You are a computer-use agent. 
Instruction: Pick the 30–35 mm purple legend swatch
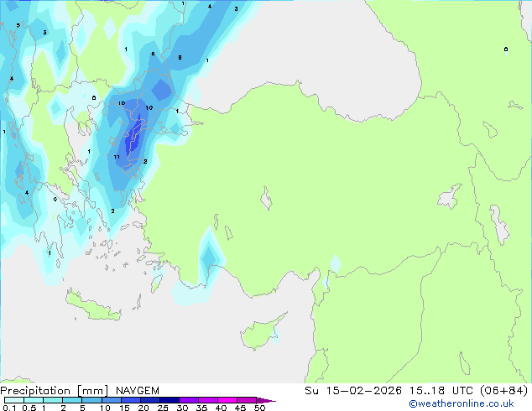(189, 400)
